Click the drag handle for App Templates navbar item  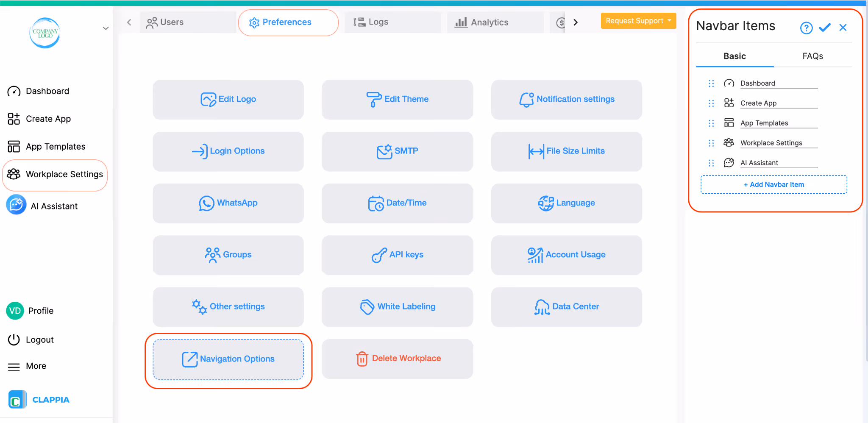[x=711, y=123]
